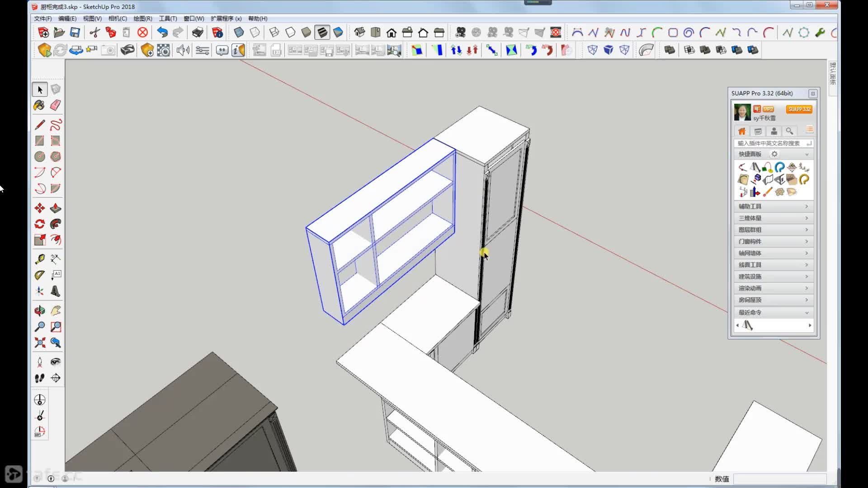The height and width of the screenshot is (488, 868).
Task: Expand 门窗构件 section
Action: (x=774, y=242)
